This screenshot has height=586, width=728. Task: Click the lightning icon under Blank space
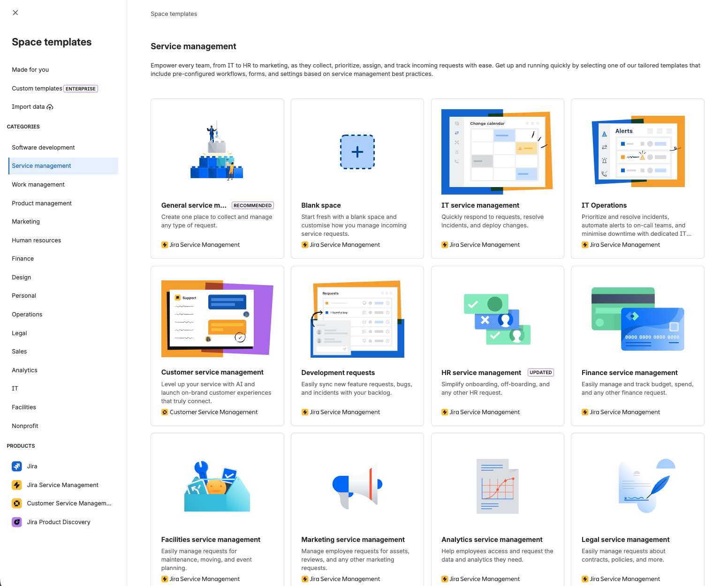[x=305, y=244]
